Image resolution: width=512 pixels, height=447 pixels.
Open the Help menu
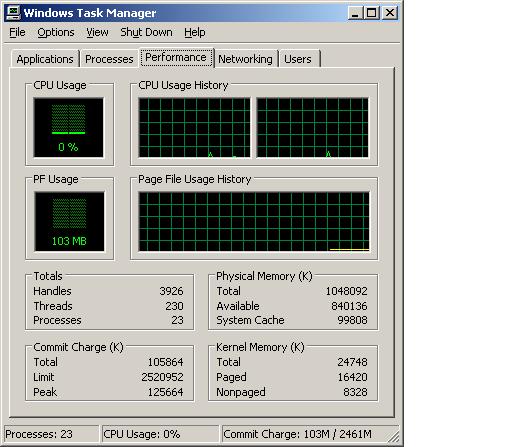[x=195, y=32]
